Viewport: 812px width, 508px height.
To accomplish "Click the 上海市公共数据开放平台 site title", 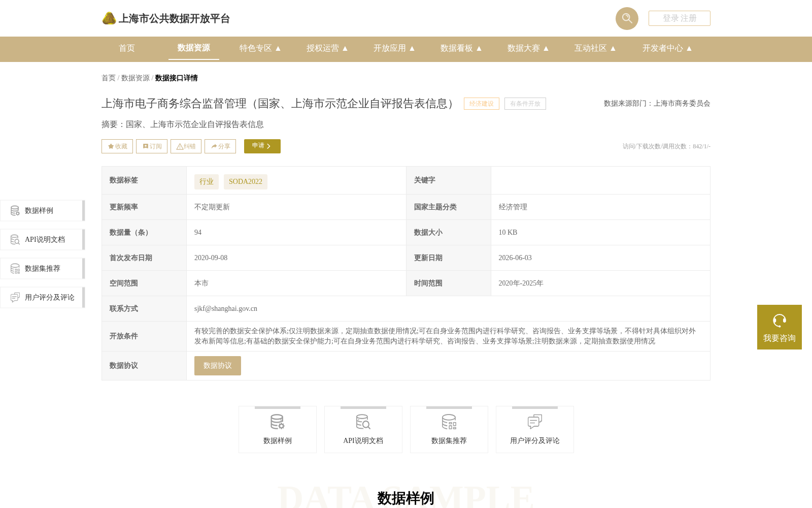I will (x=174, y=19).
